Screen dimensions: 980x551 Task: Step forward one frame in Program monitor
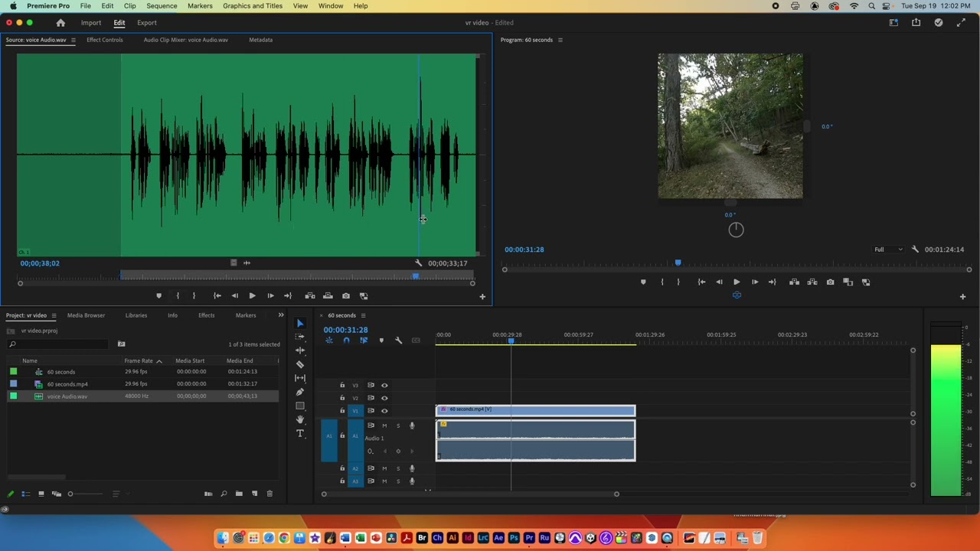(x=755, y=282)
